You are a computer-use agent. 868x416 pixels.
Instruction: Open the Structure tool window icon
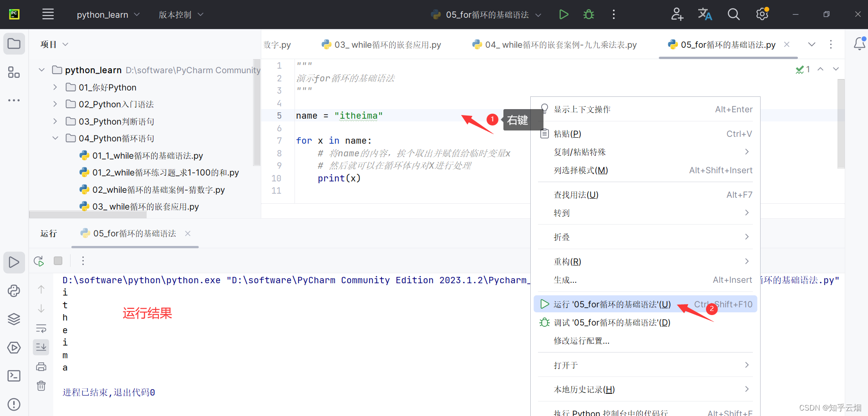tap(14, 72)
